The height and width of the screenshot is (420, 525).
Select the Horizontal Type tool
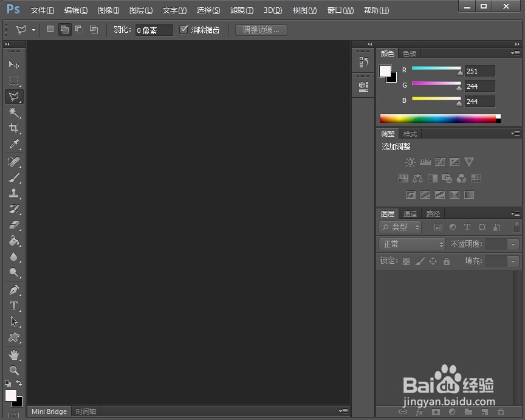pyautogui.click(x=14, y=306)
